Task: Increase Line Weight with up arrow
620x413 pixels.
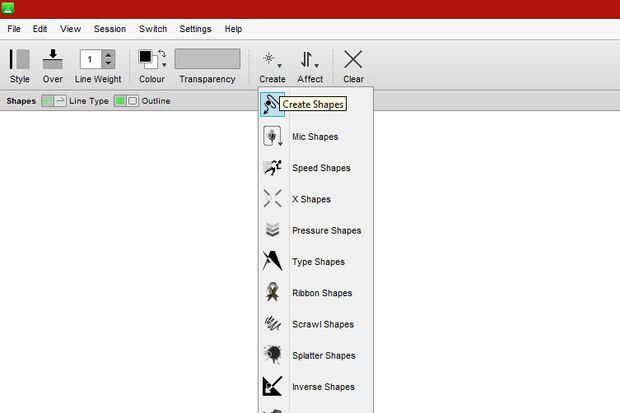Action: click(x=108, y=55)
